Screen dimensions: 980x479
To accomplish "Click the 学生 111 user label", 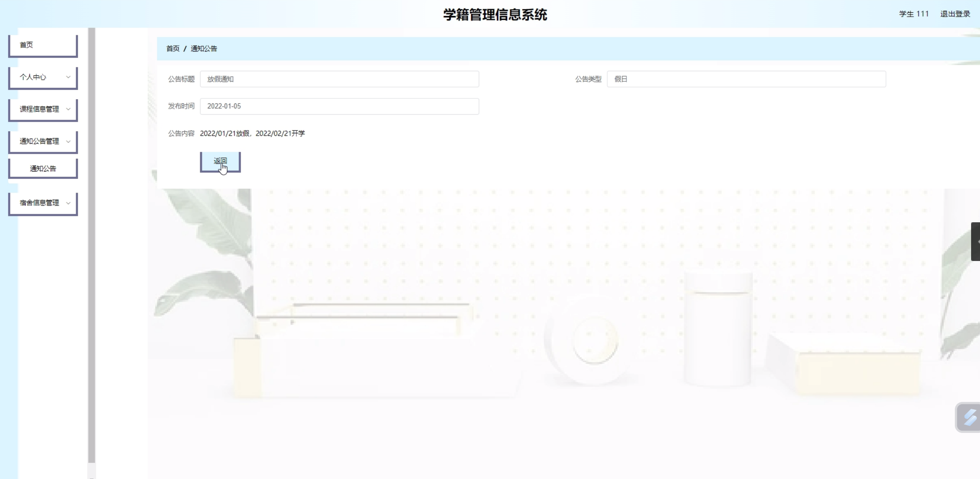I will (x=913, y=14).
